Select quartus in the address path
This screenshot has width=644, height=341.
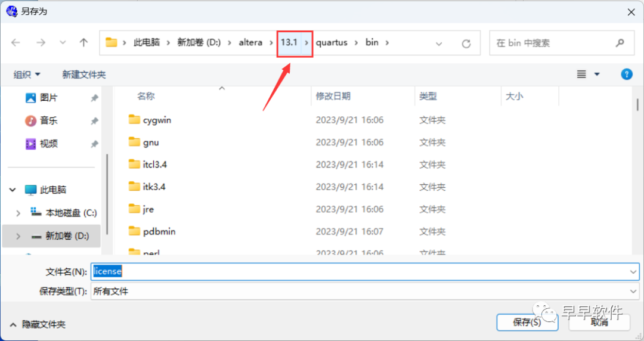[332, 42]
